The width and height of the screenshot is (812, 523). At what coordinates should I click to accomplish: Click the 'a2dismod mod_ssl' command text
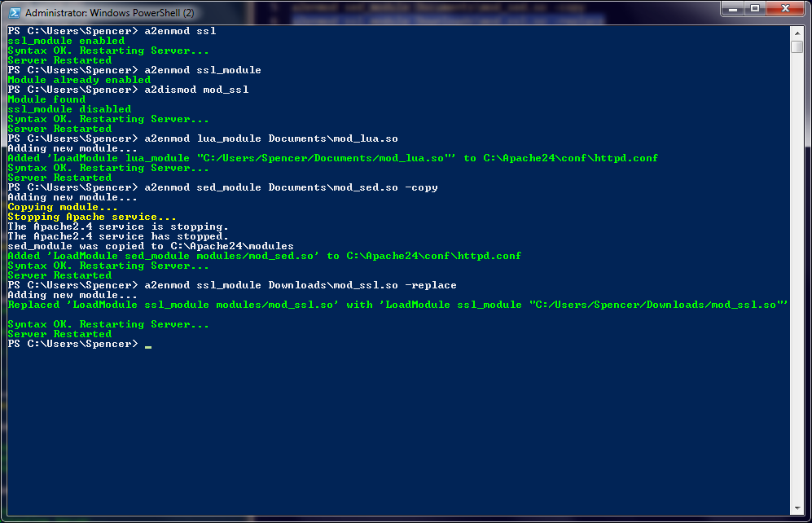pyautogui.click(x=196, y=90)
